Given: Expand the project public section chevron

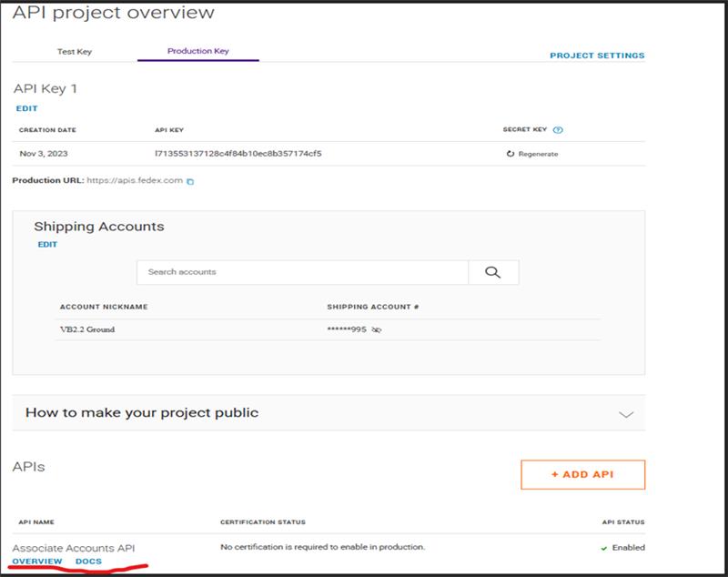Looking at the screenshot, I should click(625, 413).
